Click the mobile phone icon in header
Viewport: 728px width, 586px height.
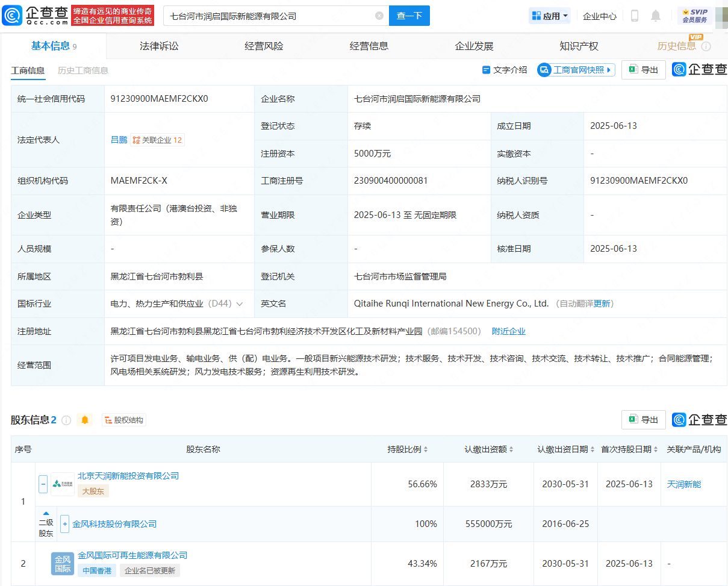pos(634,16)
